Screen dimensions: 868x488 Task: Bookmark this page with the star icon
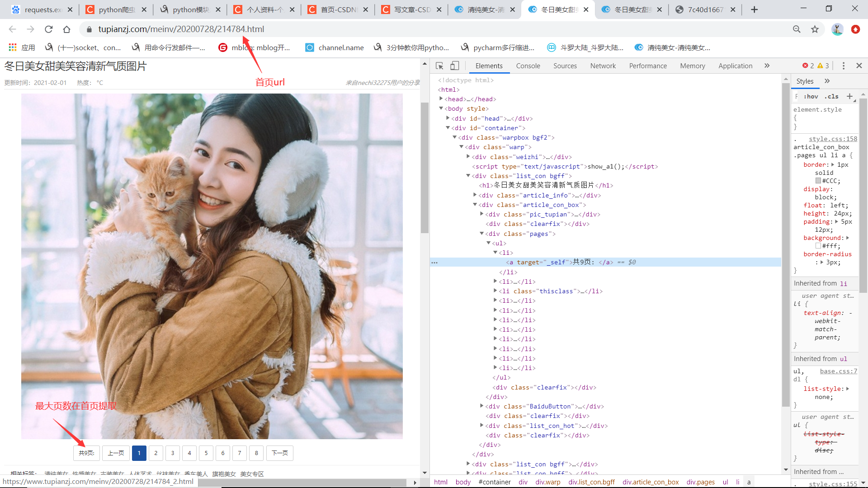click(815, 29)
